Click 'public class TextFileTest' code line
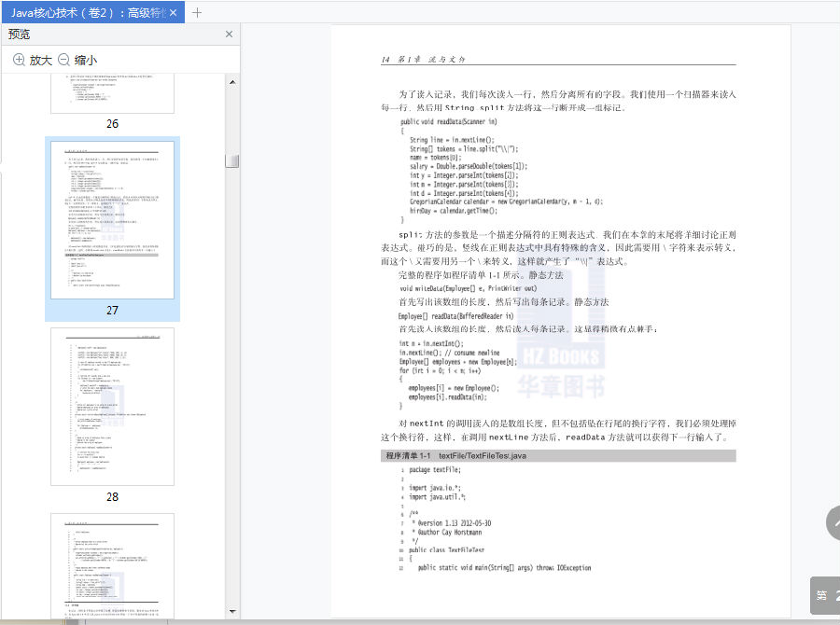The height and width of the screenshot is (625, 840). pos(446,550)
